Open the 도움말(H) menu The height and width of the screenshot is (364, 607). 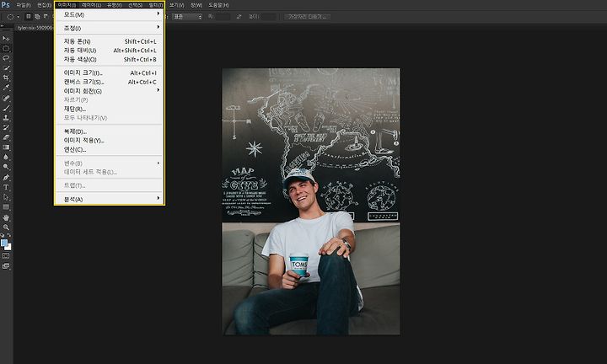point(218,5)
